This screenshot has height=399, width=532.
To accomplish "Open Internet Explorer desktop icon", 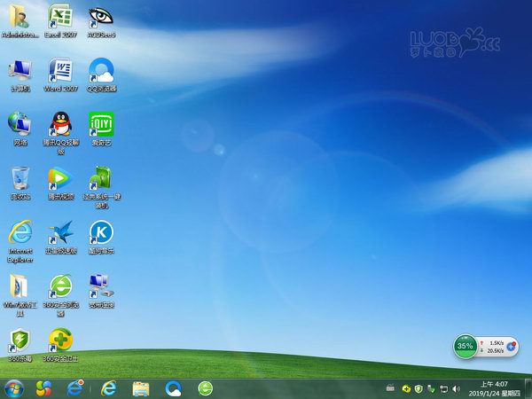I will [x=20, y=241].
